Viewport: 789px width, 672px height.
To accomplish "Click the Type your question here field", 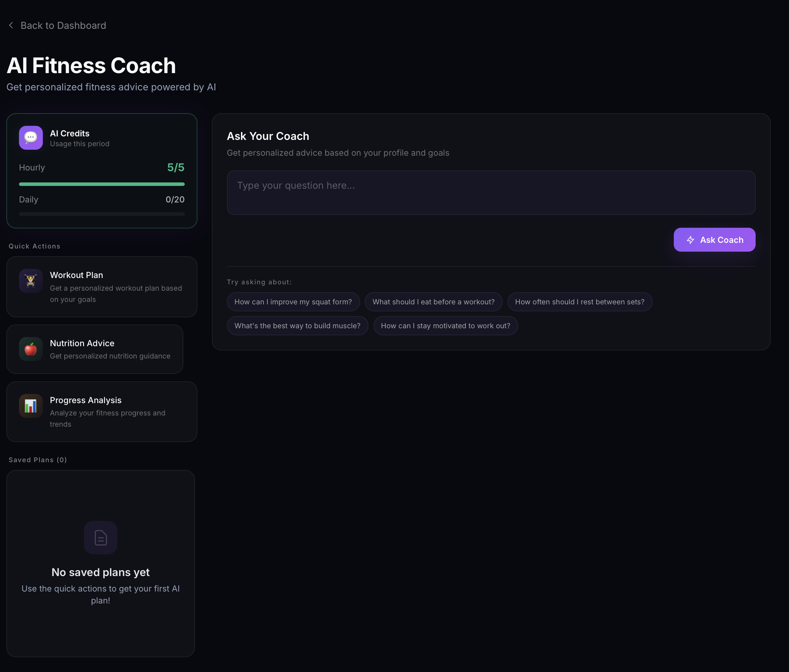I will [490, 192].
